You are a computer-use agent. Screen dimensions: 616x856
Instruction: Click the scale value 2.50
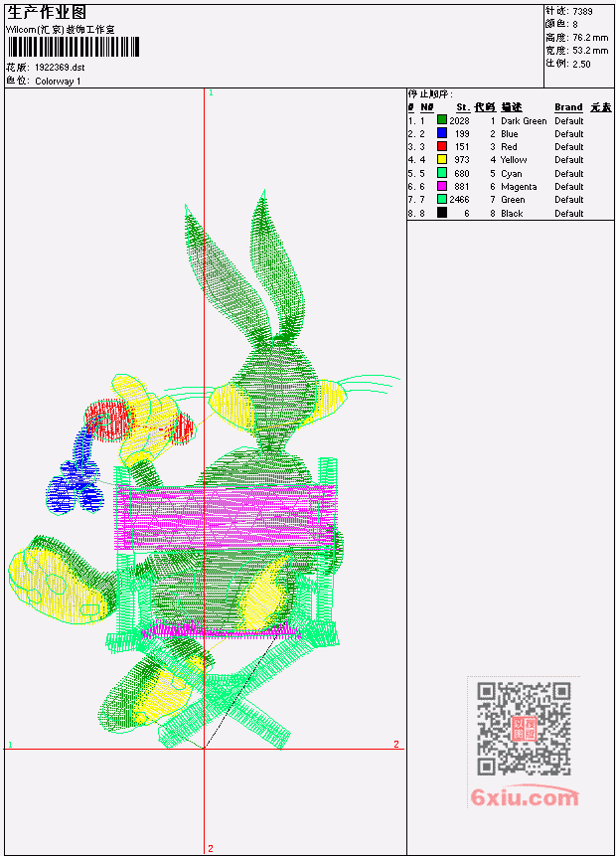pyautogui.click(x=581, y=64)
